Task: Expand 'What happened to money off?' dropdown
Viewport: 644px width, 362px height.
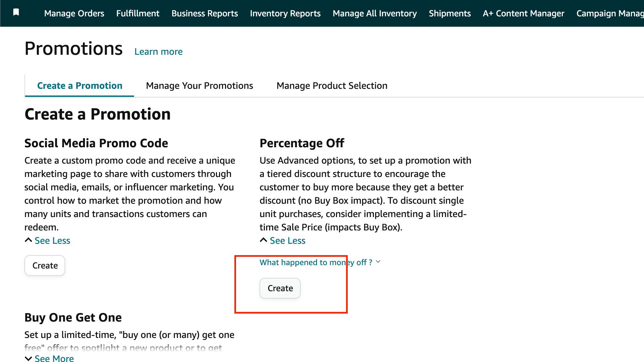Action: 316,262
